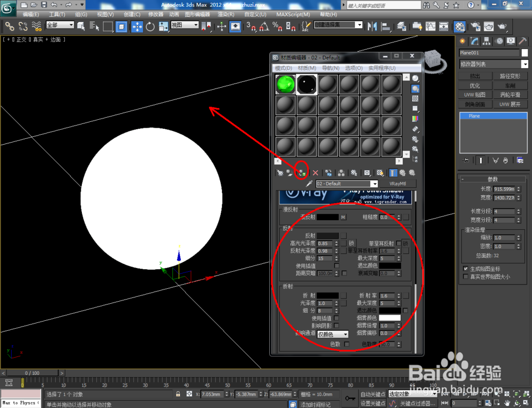Reset map/material with the red X icon

315,172
